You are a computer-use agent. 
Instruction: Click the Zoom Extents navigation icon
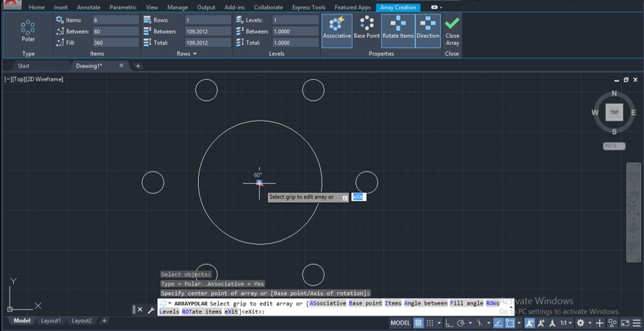click(x=634, y=210)
